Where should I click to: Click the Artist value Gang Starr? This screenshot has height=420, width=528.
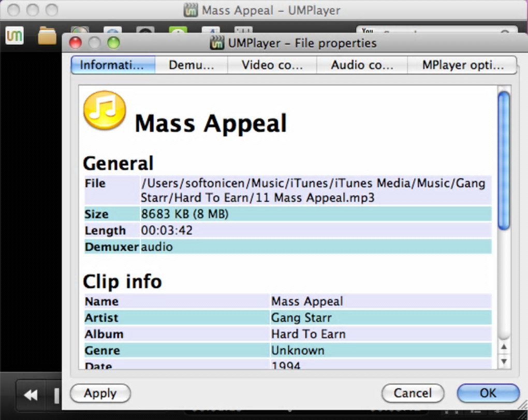[301, 317]
